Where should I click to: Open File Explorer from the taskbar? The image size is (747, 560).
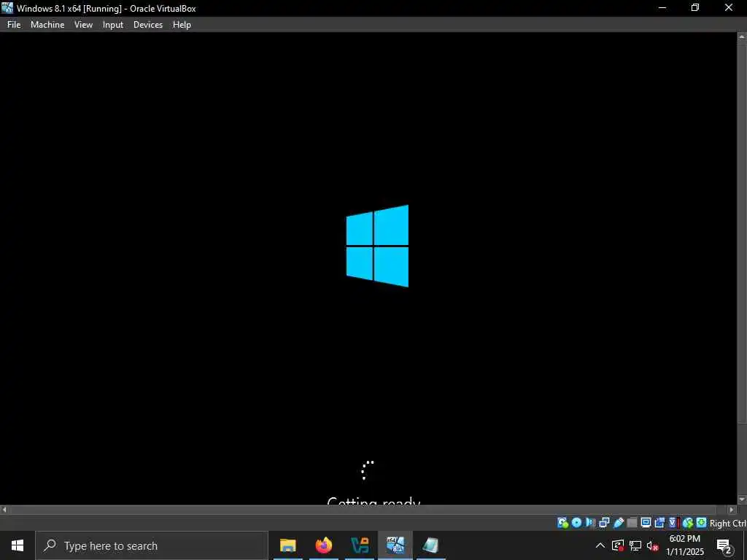[287, 545]
